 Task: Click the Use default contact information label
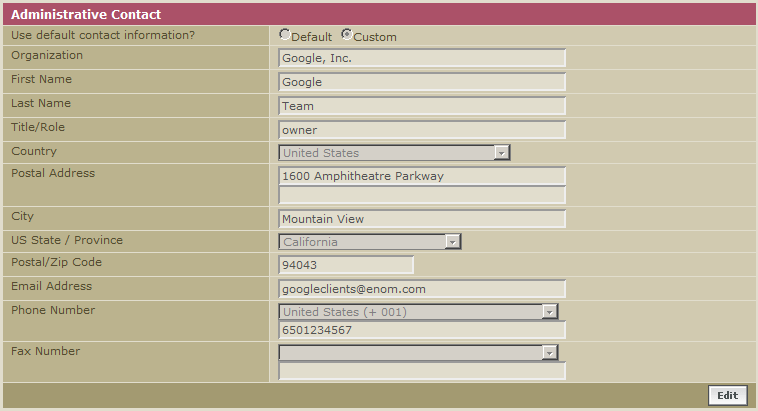point(103,35)
